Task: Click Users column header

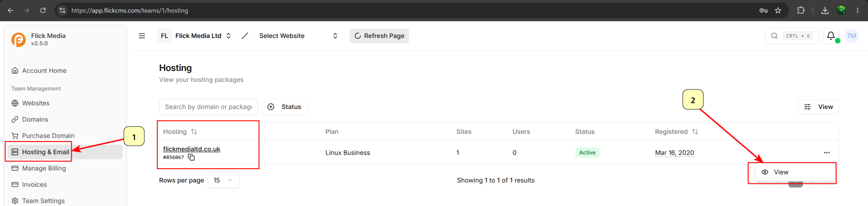Action: 521,132
